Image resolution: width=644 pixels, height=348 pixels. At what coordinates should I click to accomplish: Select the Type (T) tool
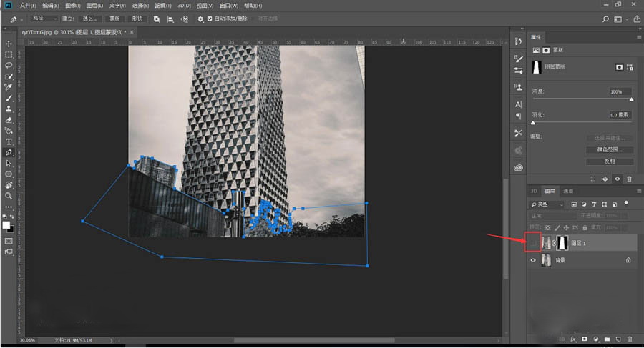pyautogui.click(x=9, y=141)
